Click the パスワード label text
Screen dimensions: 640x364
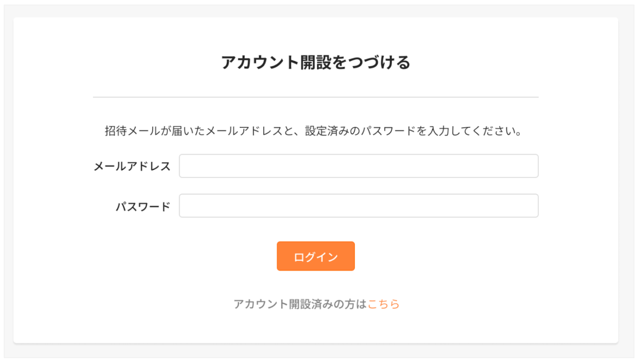pyautogui.click(x=143, y=207)
